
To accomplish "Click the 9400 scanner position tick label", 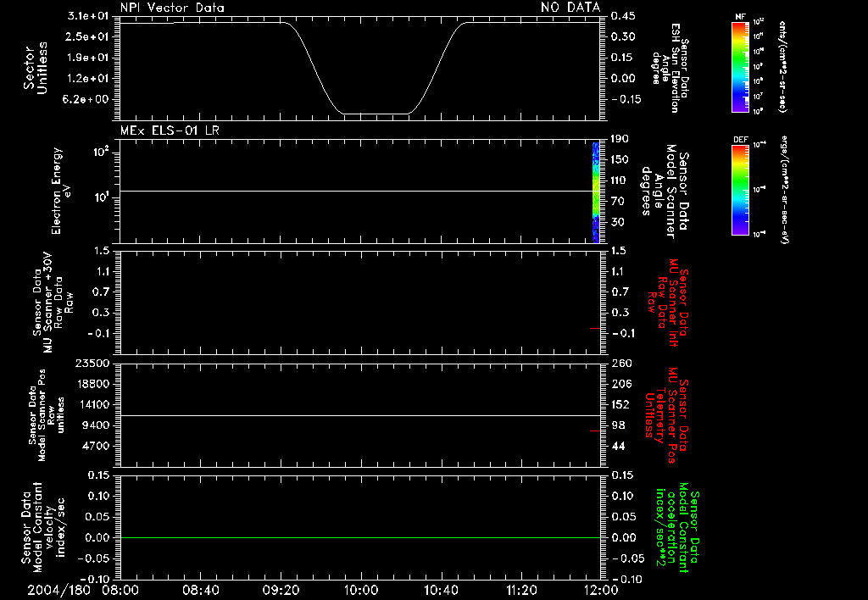I will tap(95, 425).
